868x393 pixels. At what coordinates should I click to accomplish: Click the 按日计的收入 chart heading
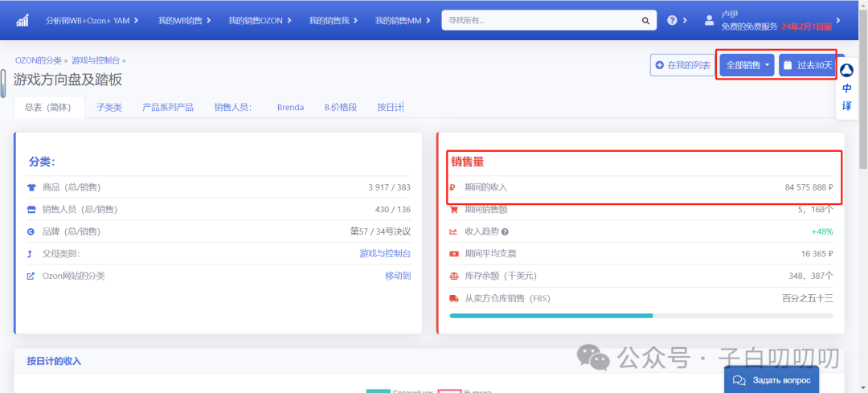pos(55,362)
